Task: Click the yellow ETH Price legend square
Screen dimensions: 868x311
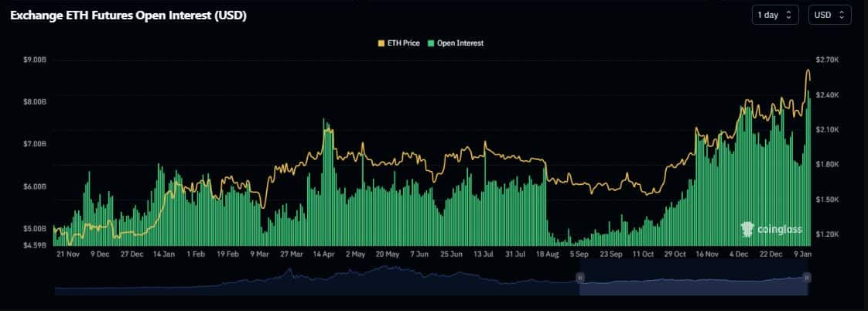Action: point(381,43)
